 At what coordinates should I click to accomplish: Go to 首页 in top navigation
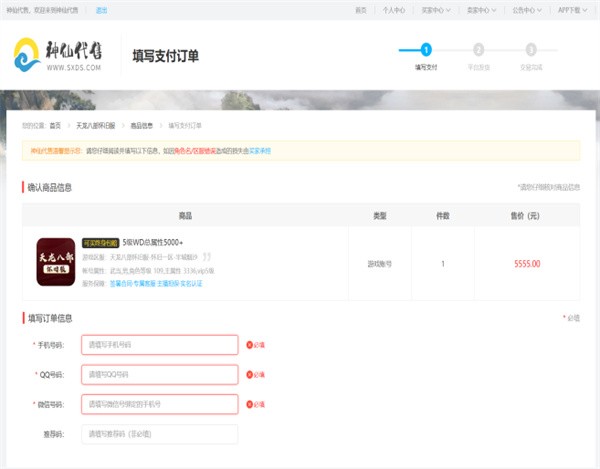360,10
